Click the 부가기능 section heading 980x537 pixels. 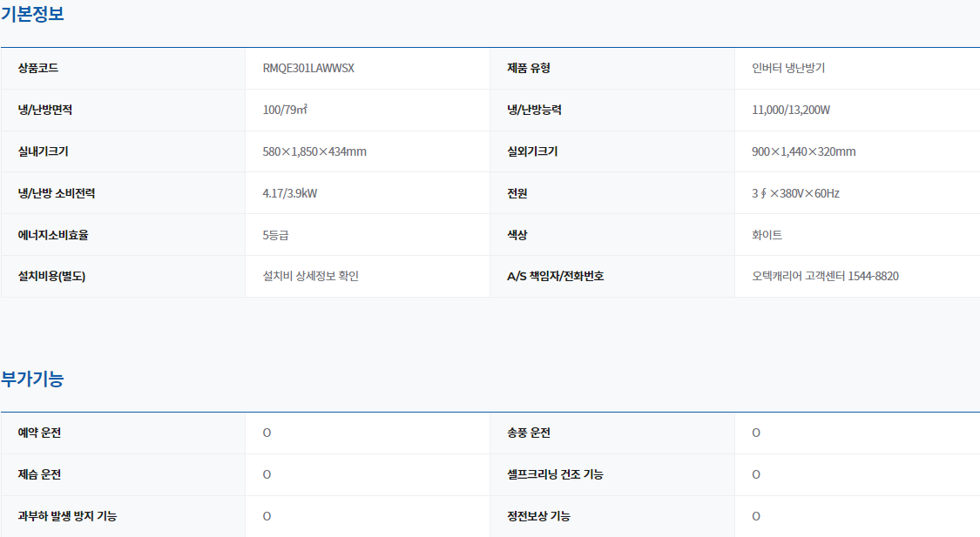click(32, 379)
